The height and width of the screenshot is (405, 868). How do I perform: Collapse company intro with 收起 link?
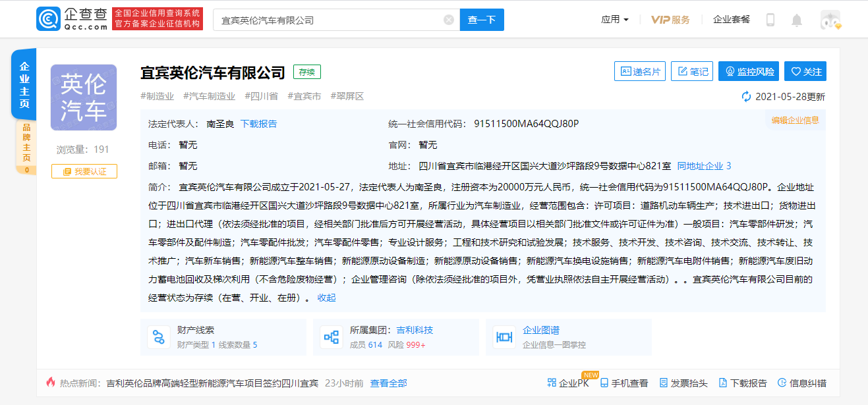(326, 298)
